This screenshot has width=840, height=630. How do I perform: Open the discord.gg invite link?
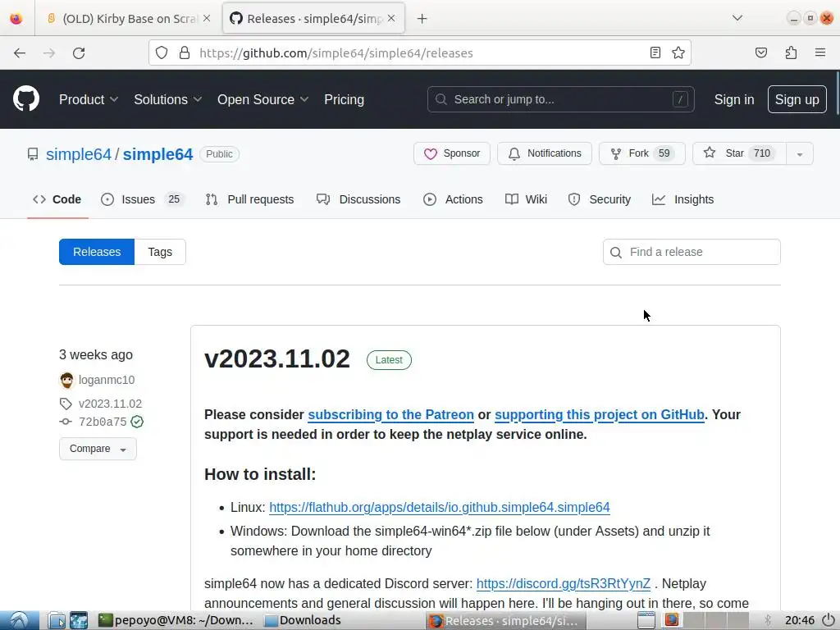tap(564, 583)
